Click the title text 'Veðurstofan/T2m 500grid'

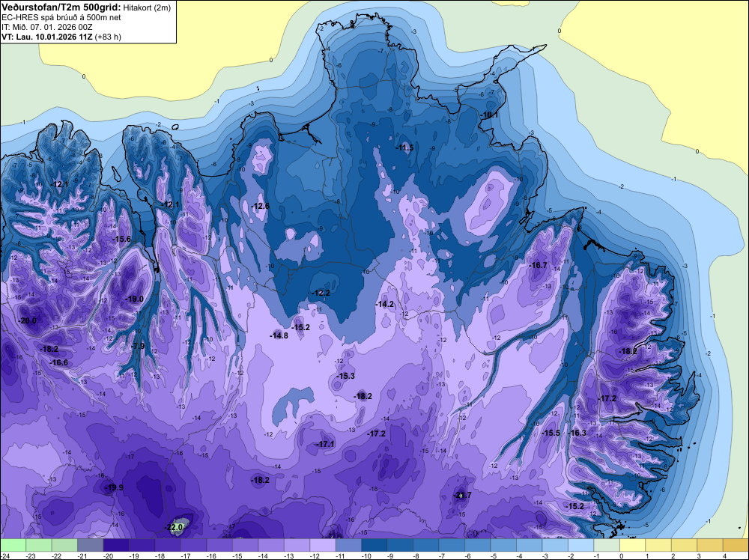(61, 7)
